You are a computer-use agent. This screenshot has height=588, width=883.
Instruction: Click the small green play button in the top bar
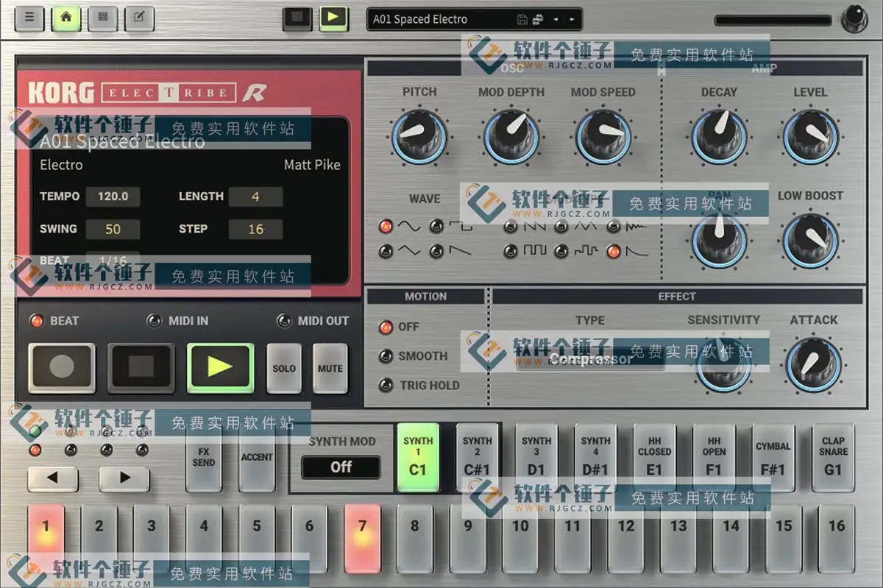click(333, 18)
